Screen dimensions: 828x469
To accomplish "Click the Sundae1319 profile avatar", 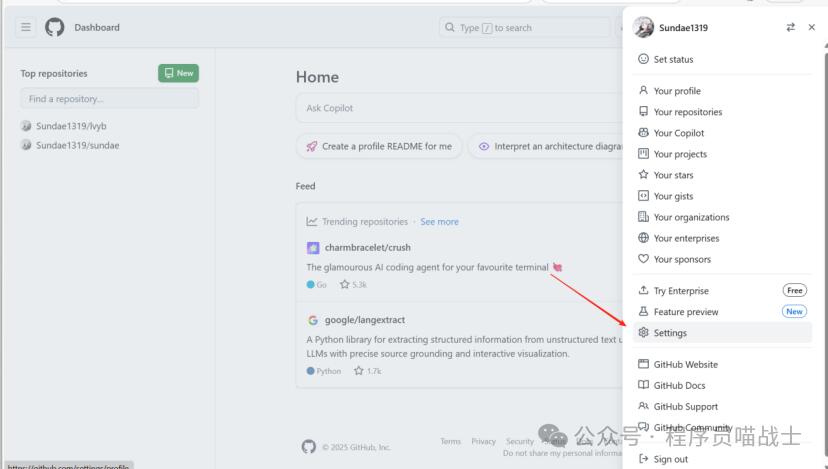I will (x=644, y=28).
